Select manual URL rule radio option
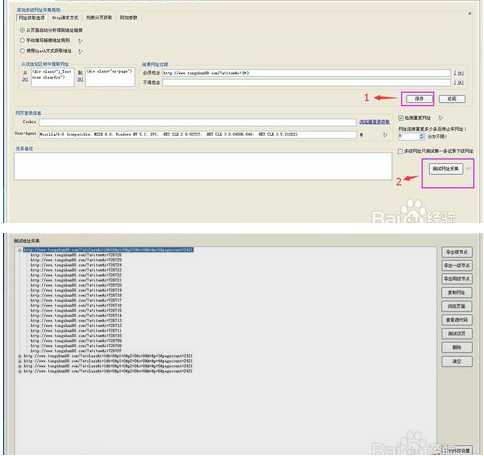Screen dimensions: 484x456 (x=22, y=40)
